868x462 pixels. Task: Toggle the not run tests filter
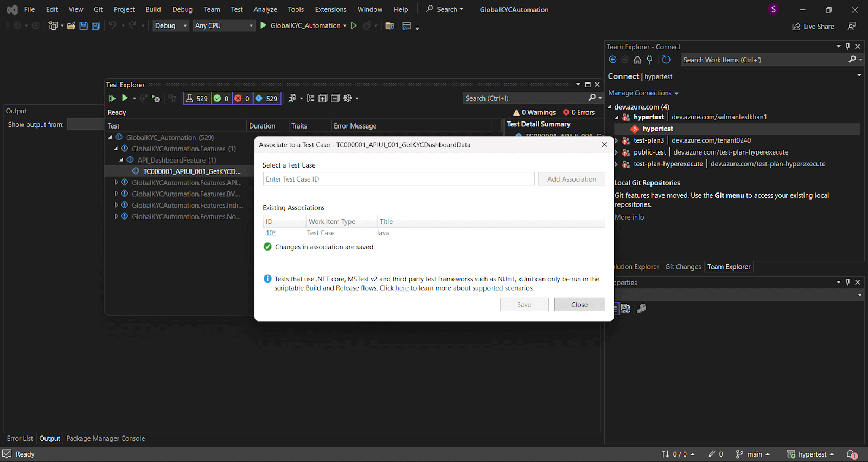(266, 98)
